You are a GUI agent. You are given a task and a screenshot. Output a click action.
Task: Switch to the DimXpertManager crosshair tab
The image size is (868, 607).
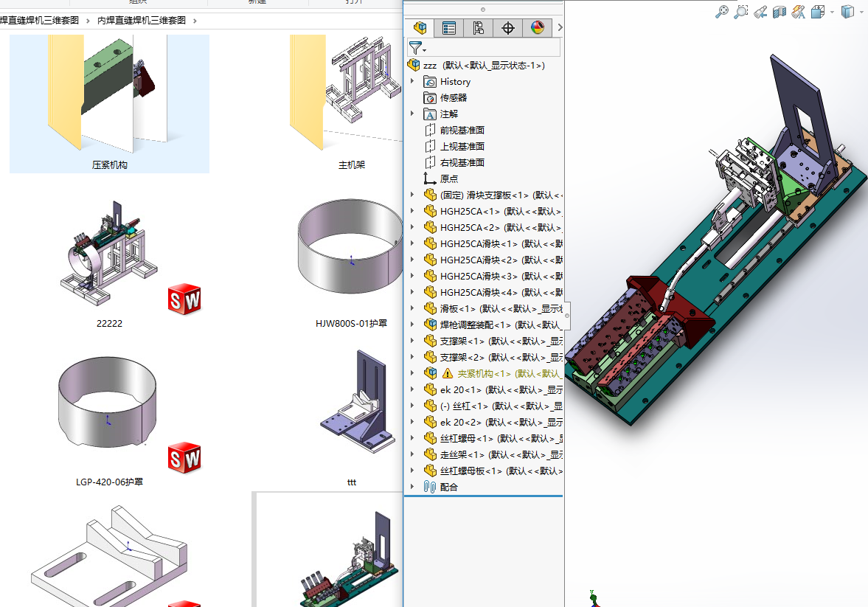pyautogui.click(x=507, y=28)
